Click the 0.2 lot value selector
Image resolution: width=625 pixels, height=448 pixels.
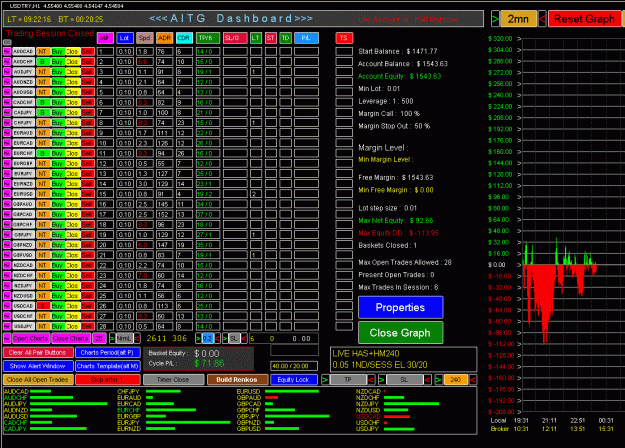(208, 338)
